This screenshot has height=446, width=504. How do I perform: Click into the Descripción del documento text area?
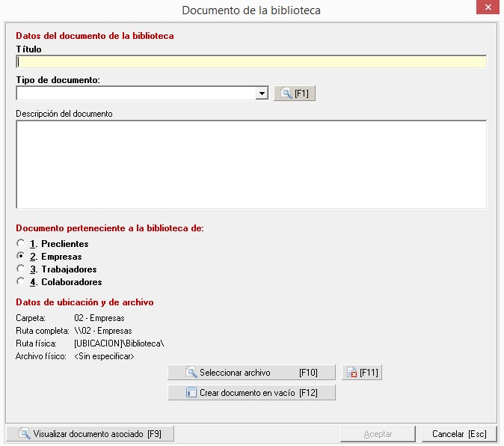click(251, 164)
